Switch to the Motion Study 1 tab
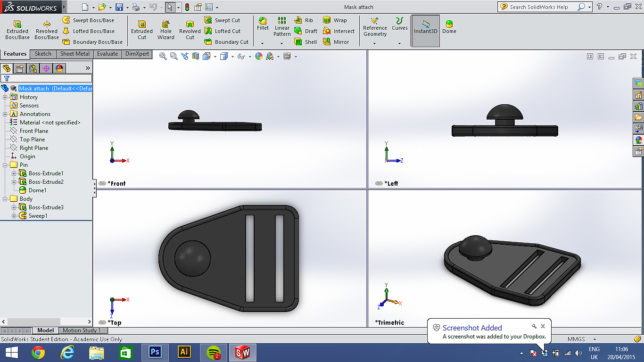Image resolution: width=644 pixels, height=362 pixels. click(x=82, y=330)
